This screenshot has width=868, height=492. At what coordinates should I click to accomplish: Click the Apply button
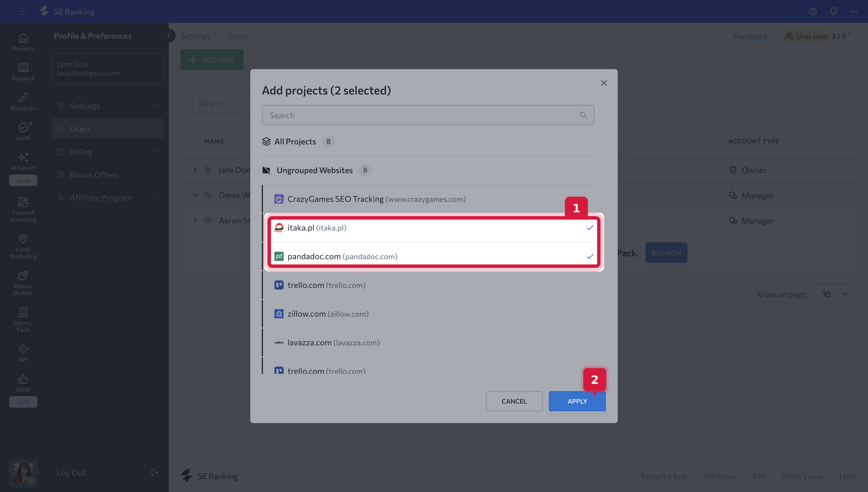coord(577,401)
